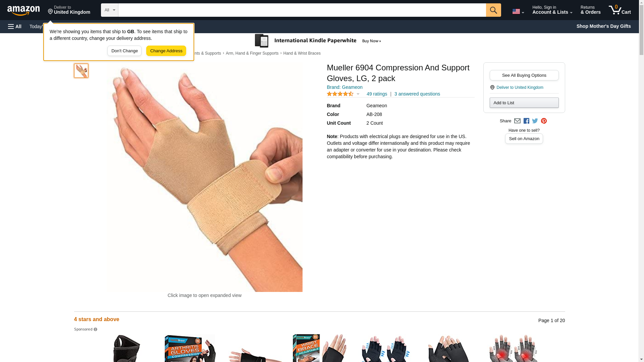Screen dimensions: 644x362
Task: Click the Change Address button
Action: coord(166,51)
